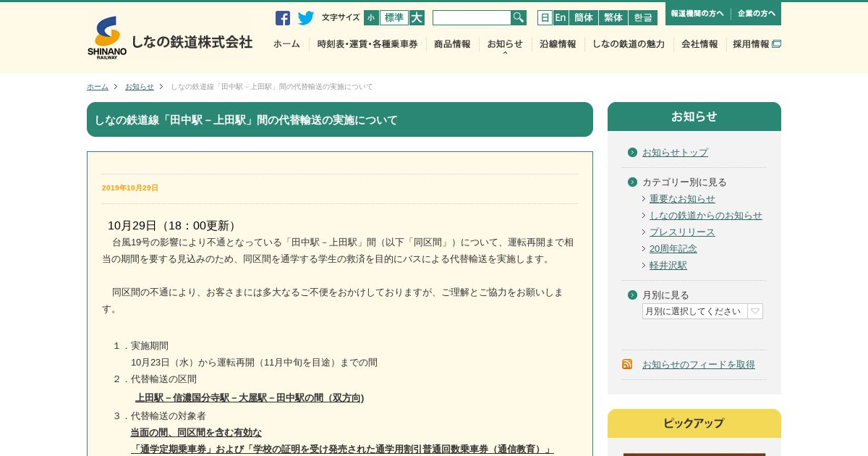The image size is (868, 456).
Task: Set font size to 小
Action: 371,17
